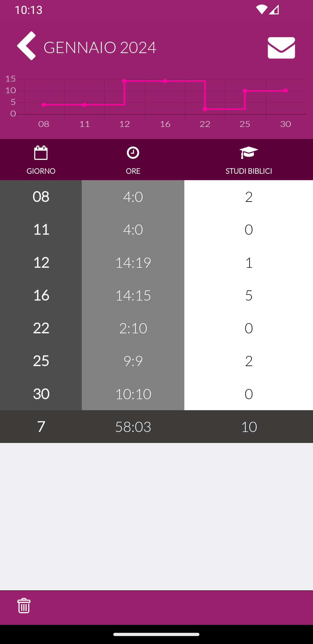Select the chart point for day 22

(205, 109)
